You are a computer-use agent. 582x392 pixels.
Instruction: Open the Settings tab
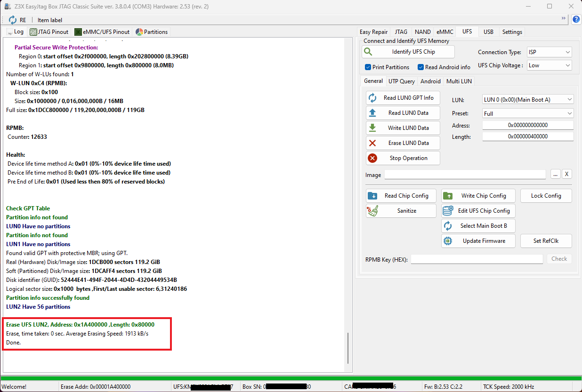point(512,32)
